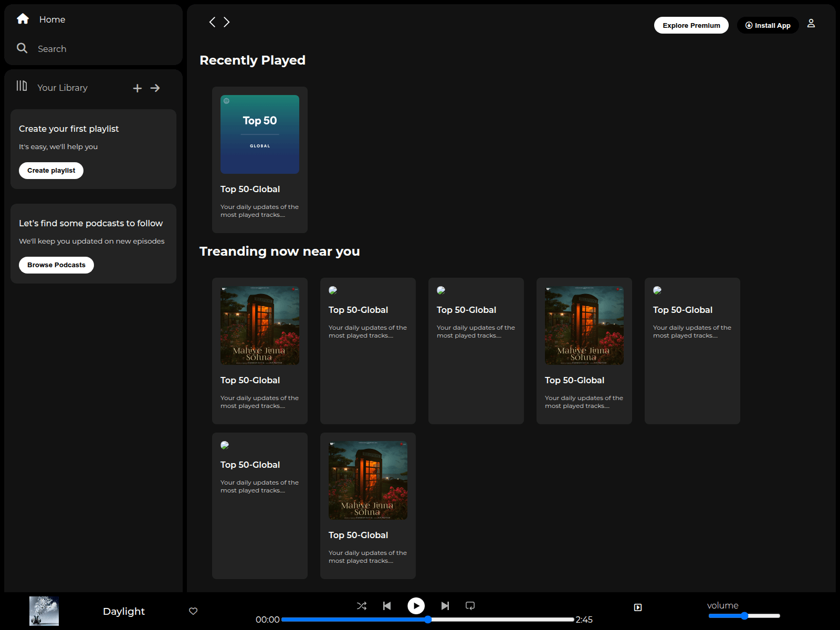Click Install App button

[768, 25]
